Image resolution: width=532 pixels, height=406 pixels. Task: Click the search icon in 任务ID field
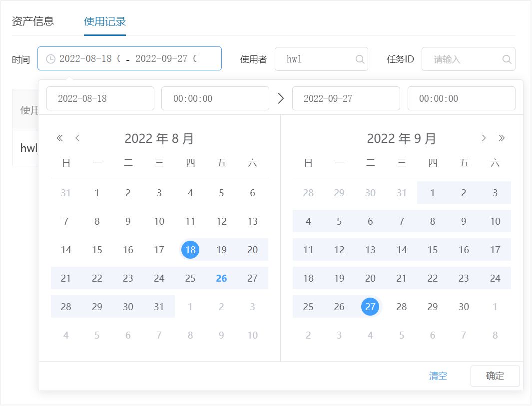(507, 59)
